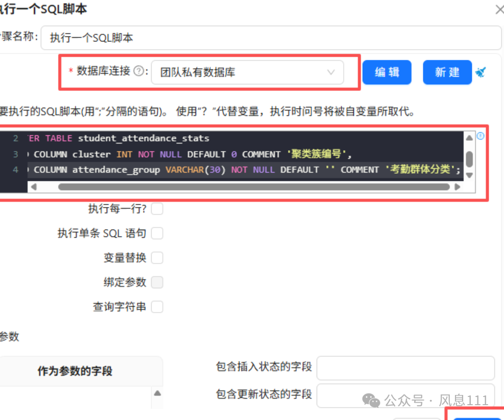Open the 团队私有数据库 connection dropdown

pos(247,73)
